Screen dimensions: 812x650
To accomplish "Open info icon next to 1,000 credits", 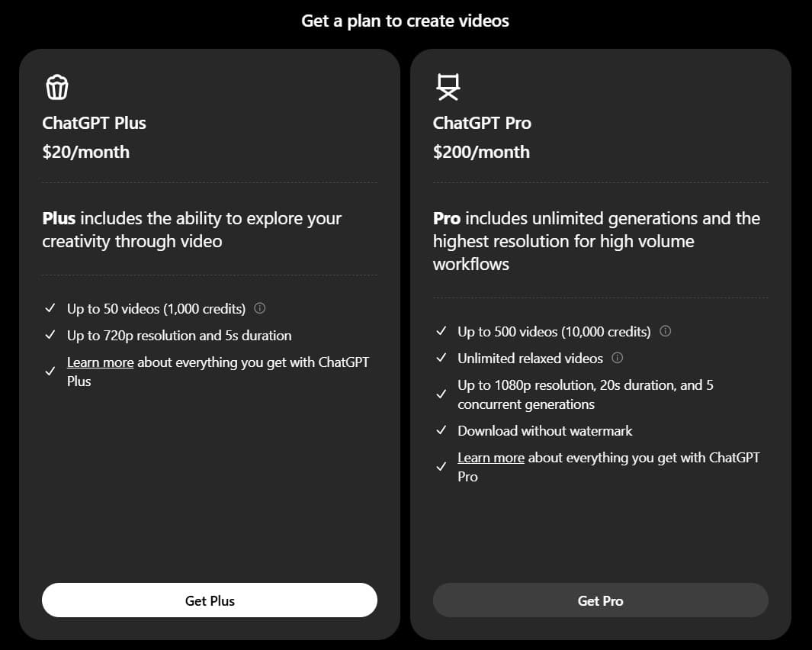I will click(259, 308).
